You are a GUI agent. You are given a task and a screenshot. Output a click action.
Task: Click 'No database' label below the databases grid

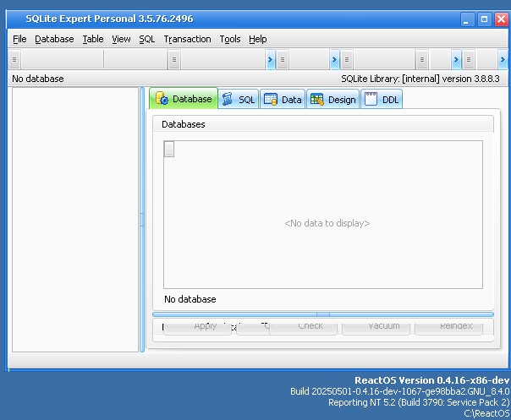pyautogui.click(x=190, y=299)
